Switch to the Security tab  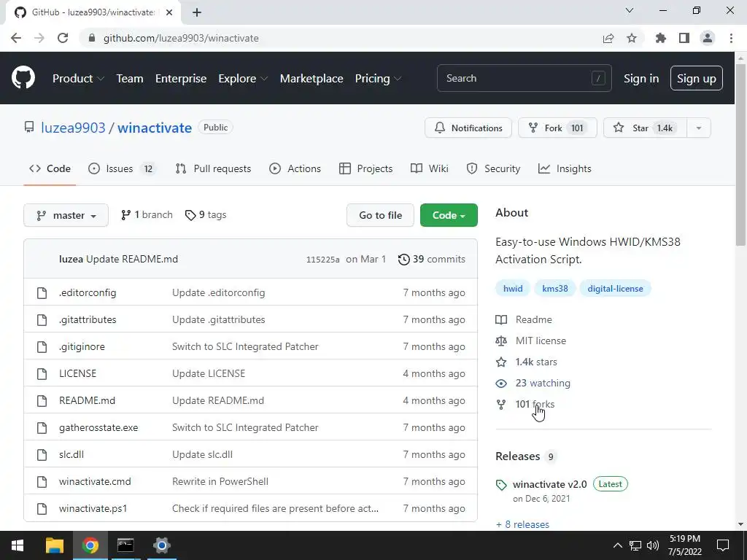pos(493,168)
